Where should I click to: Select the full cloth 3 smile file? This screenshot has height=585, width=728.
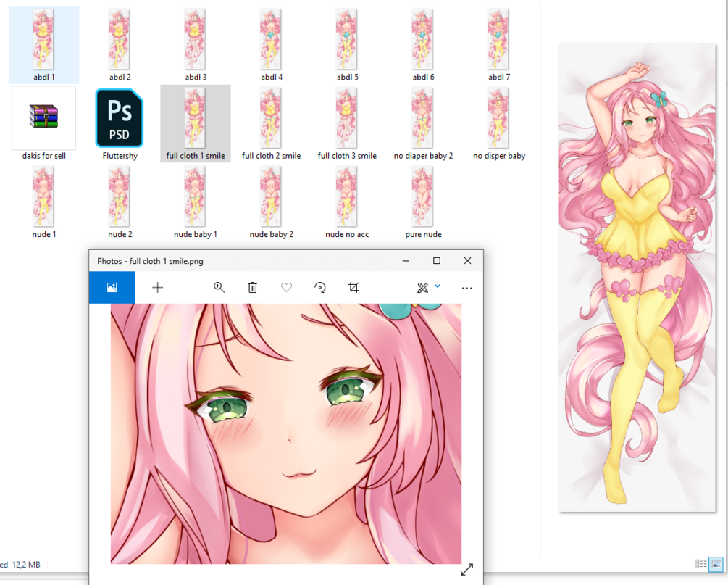347,124
